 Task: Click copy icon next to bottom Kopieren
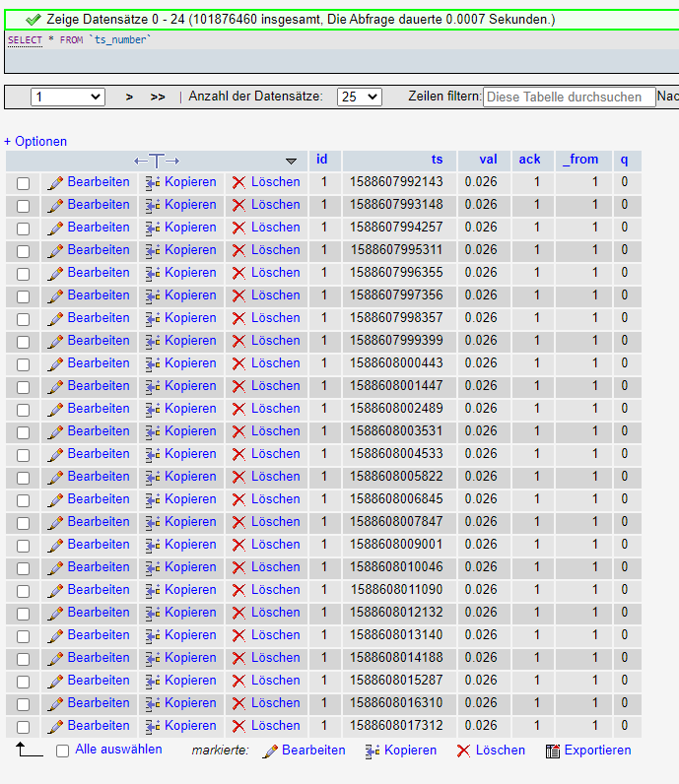click(373, 751)
